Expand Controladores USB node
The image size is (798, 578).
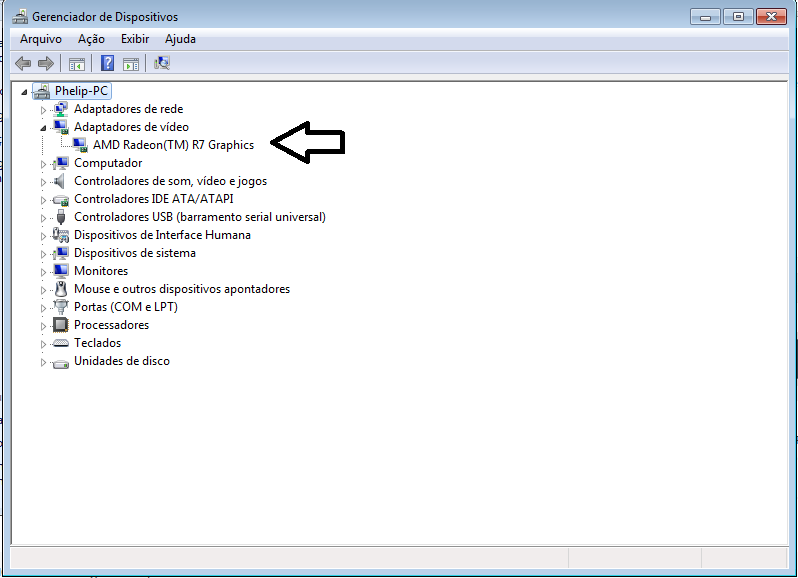pyautogui.click(x=43, y=218)
